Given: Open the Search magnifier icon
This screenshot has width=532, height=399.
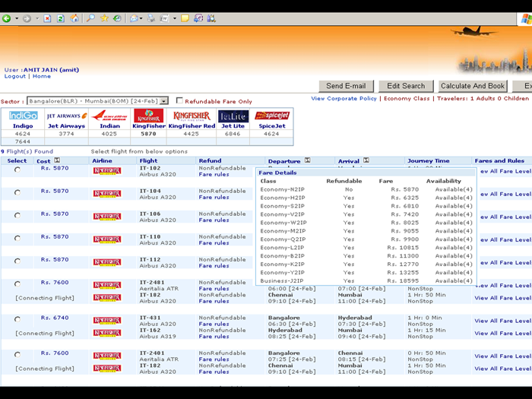Looking at the screenshot, I should pos(90,18).
